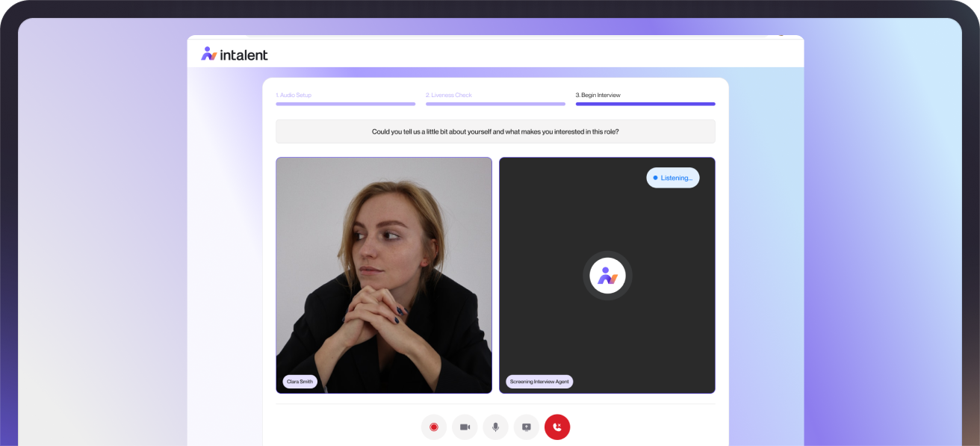Image resolution: width=980 pixels, height=446 pixels.
Task: Go to the 2. Liveness Check step
Action: [x=449, y=95]
